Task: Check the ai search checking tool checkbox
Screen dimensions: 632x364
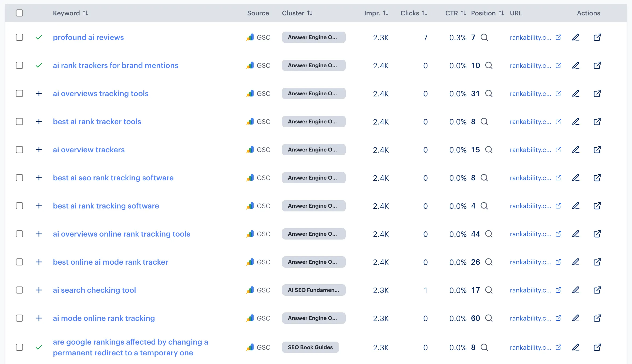Action: 19,290
